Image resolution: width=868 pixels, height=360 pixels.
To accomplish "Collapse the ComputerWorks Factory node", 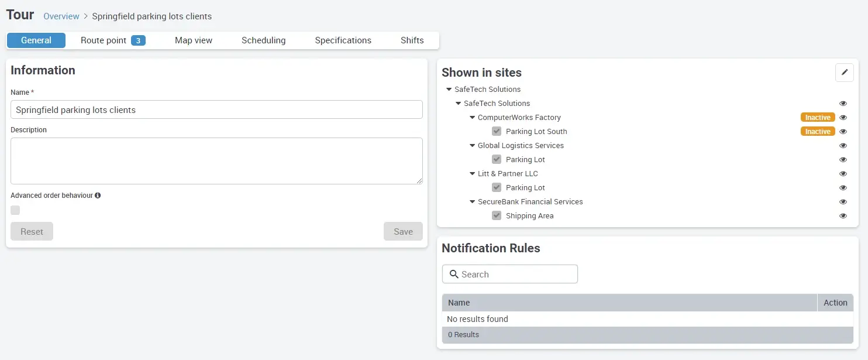I will 472,117.
